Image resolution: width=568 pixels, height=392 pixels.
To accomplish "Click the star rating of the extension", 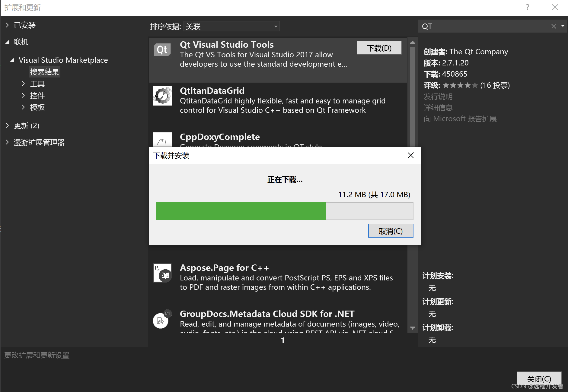I will [x=460, y=85].
